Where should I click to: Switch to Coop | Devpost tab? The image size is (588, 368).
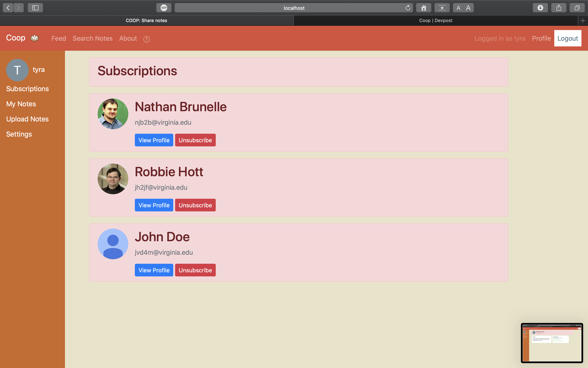pos(435,21)
